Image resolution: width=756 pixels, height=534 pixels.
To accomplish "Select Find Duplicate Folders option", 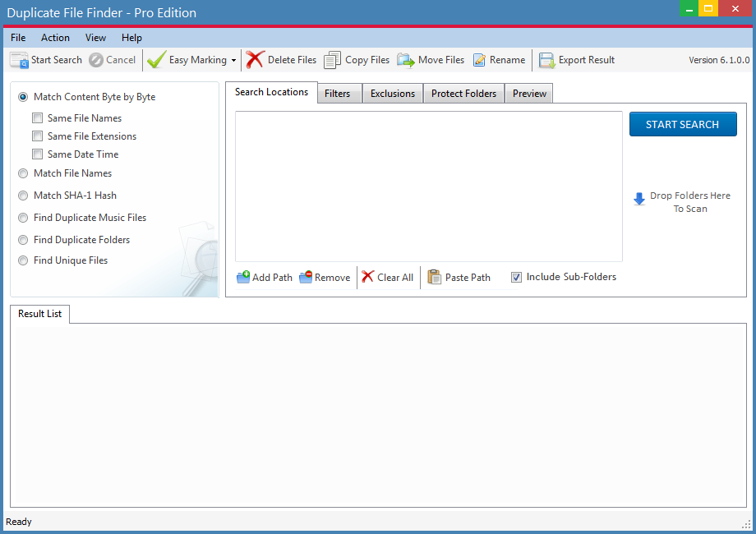I will pyautogui.click(x=23, y=240).
